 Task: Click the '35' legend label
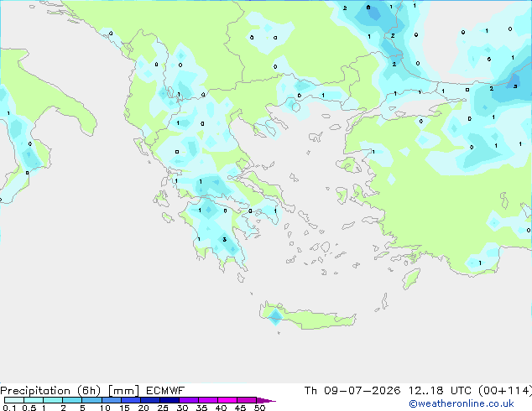click(201, 408)
